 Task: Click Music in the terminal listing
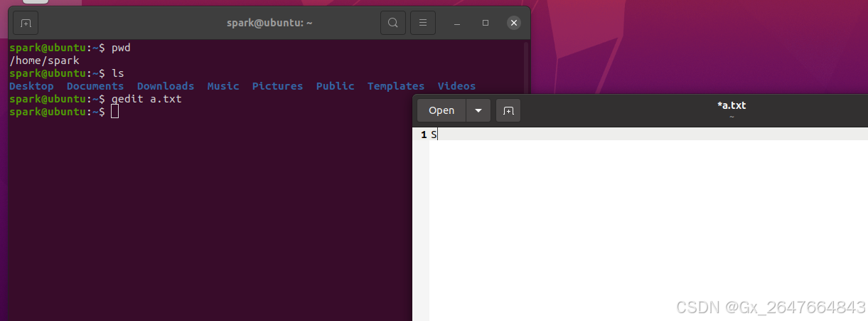point(223,86)
